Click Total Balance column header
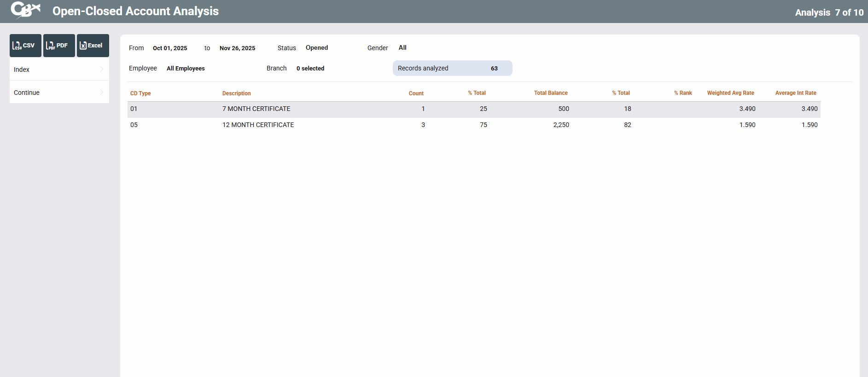 (x=551, y=93)
